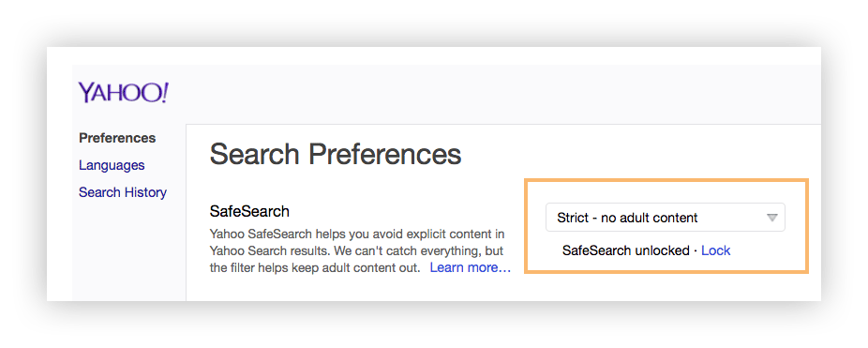Screen dimensions: 868x348
Task: Click the gray triangle arrow on SafeSearch dropdown
Action: [772, 218]
